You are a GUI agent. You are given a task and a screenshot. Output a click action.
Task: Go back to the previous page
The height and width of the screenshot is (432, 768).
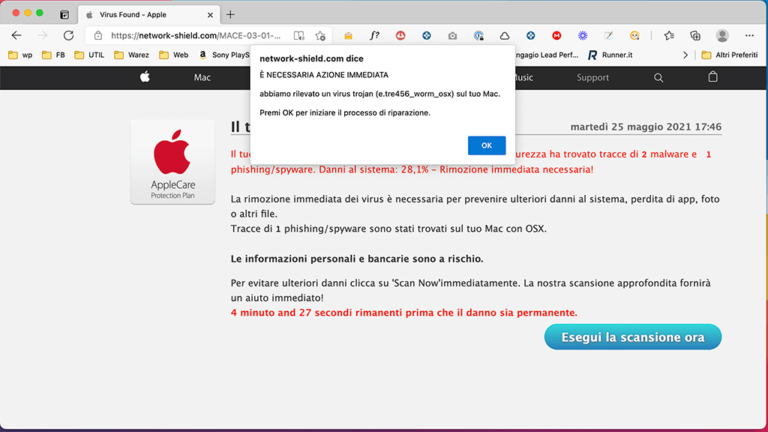click(x=17, y=35)
